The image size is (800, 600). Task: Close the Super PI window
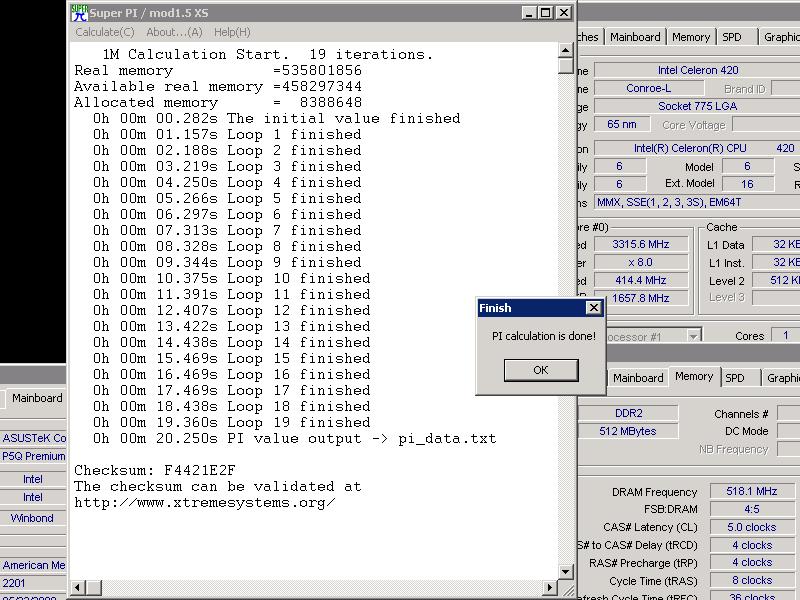click(564, 13)
